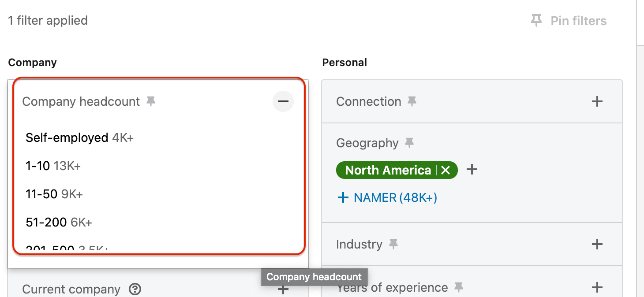Screen dimensions: 644x297
Task: Expand the Current company filter
Action: [283, 290]
